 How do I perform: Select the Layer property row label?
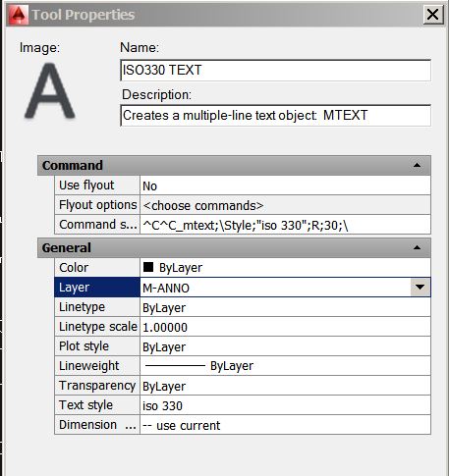point(97,288)
